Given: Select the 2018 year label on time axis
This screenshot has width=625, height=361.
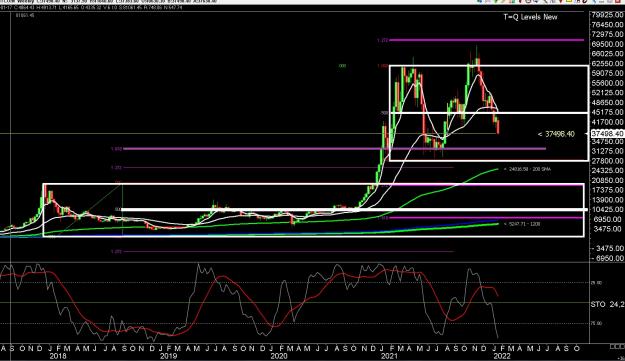Looking at the screenshot, I should (57, 356).
